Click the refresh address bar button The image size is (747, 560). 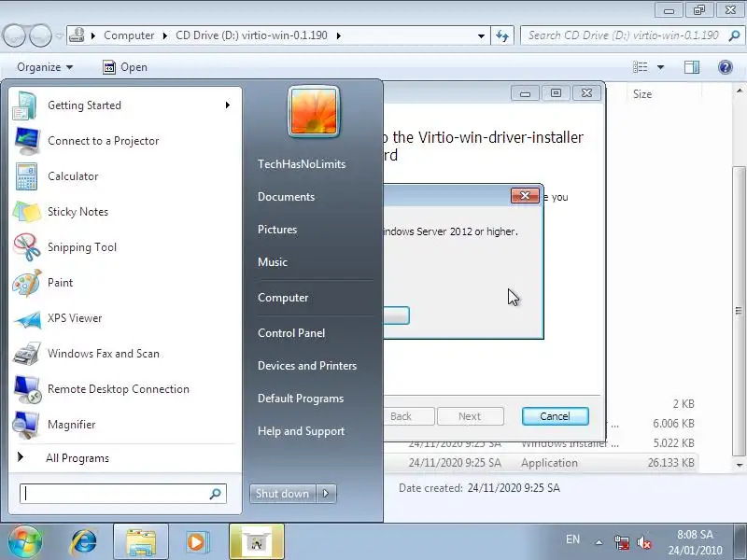[502, 35]
